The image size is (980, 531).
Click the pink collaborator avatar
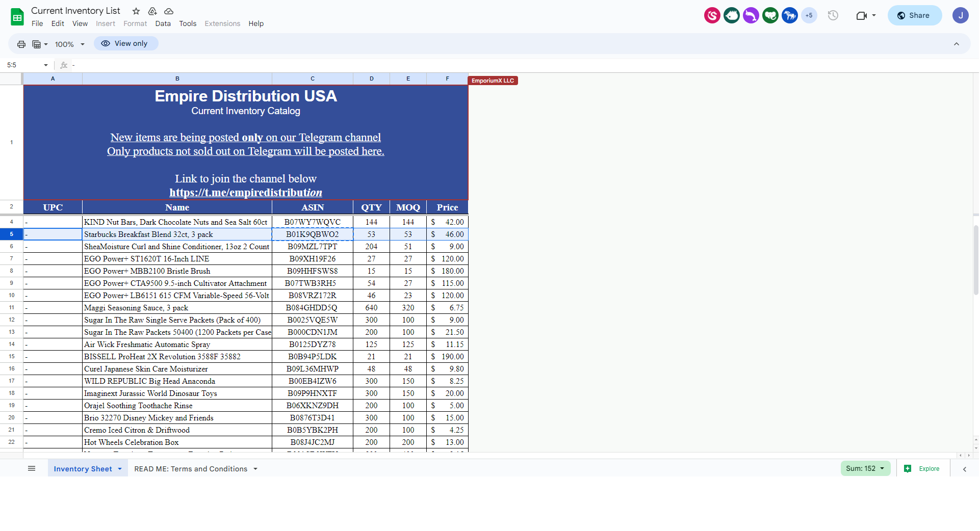[712, 15]
